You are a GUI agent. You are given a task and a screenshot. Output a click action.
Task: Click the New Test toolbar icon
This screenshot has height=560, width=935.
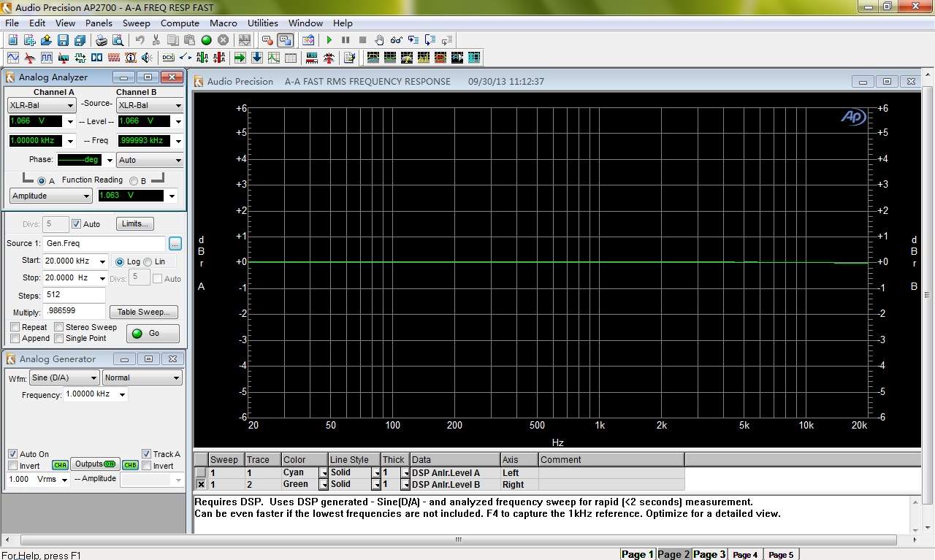tap(13, 40)
